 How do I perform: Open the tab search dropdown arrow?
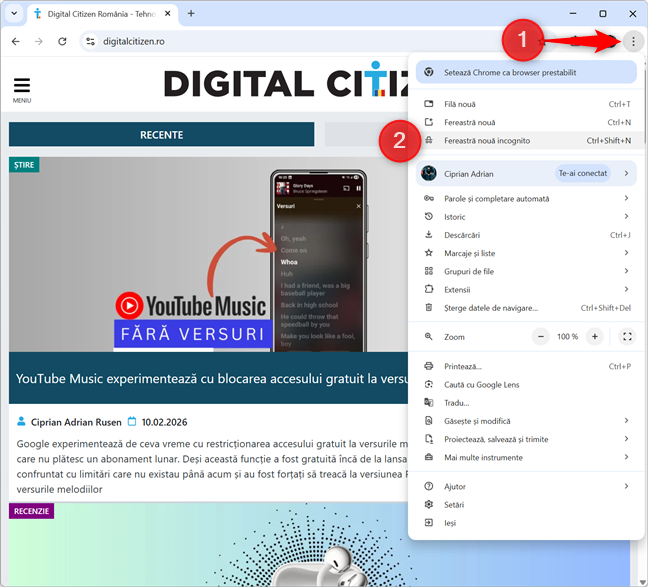pos(14,13)
